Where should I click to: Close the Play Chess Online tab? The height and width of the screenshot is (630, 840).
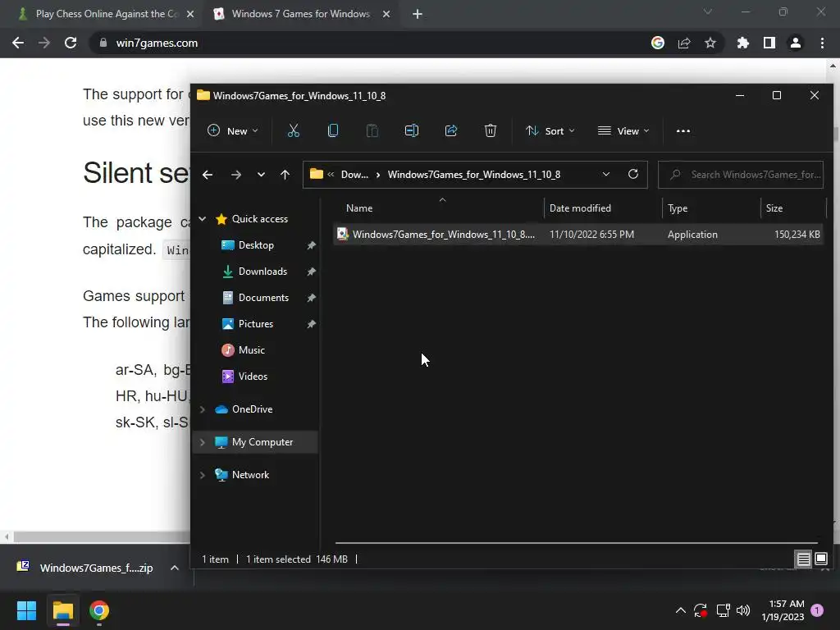(190, 14)
